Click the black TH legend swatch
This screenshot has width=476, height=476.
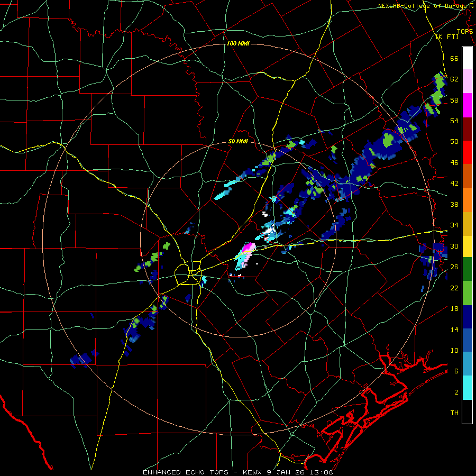pyautogui.click(x=467, y=411)
